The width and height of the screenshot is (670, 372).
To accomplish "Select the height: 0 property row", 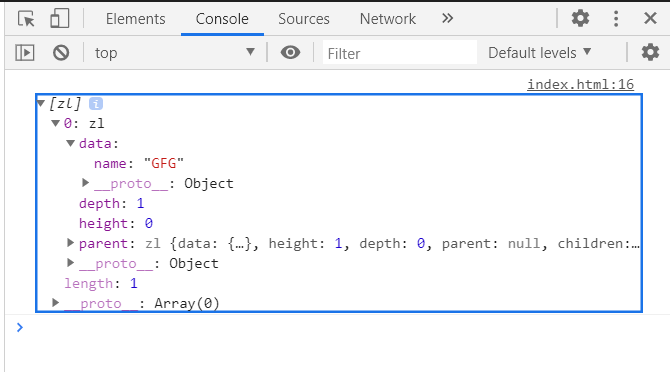I will 116,223.
